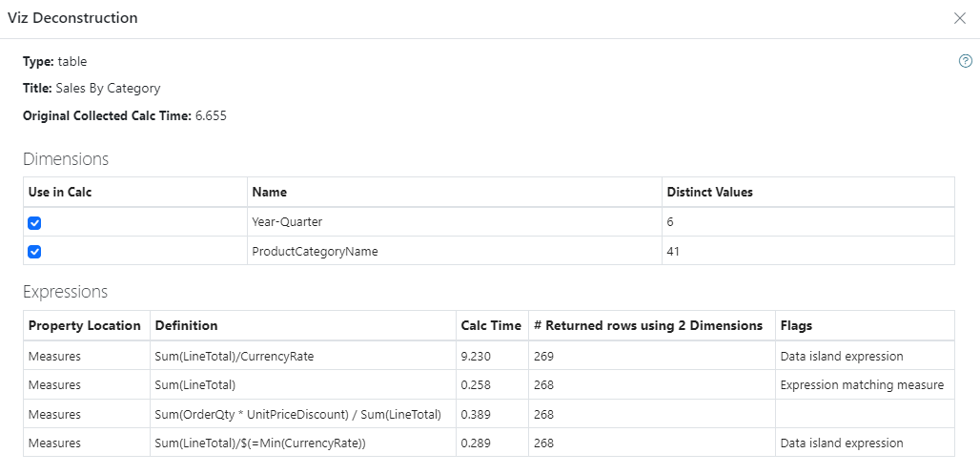Screen dimensions: 980x474
Task: Click the 9.230 calc time value
Action: click(477, 356)
